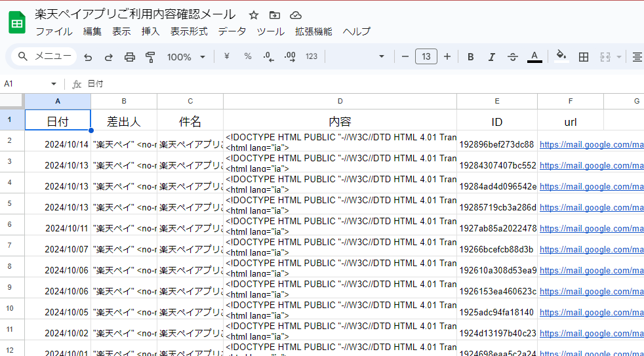The image size is (644, 356).
Task: Activate the paint format tool
Action: (150, 56)
